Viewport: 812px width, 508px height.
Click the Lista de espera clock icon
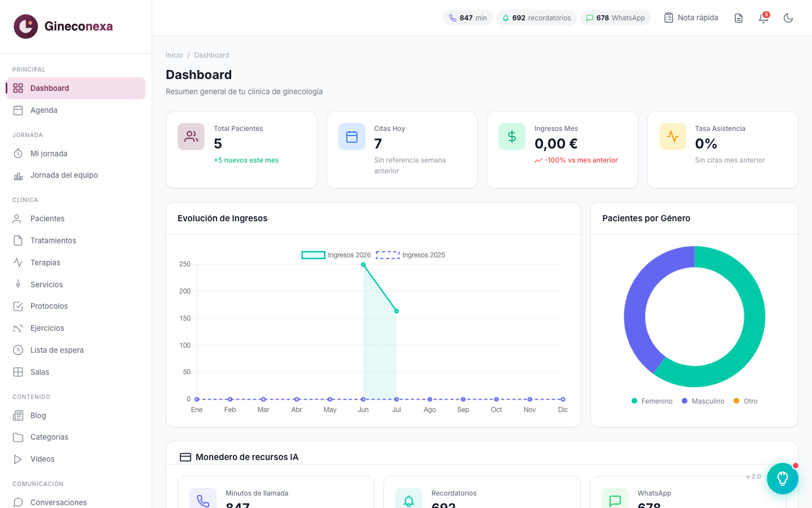coord(18,350)
